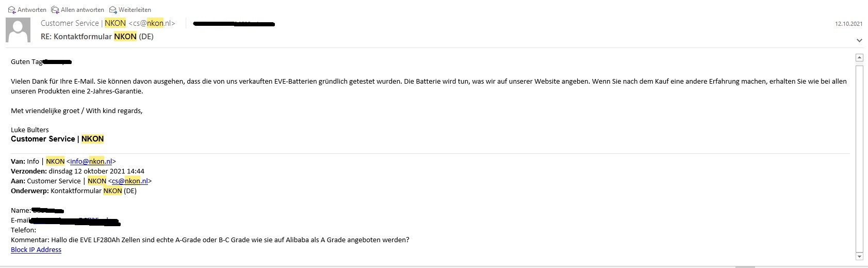Screen dimensions: 868x268
Task: Click the Antworten button label
Action: [32, 10]
